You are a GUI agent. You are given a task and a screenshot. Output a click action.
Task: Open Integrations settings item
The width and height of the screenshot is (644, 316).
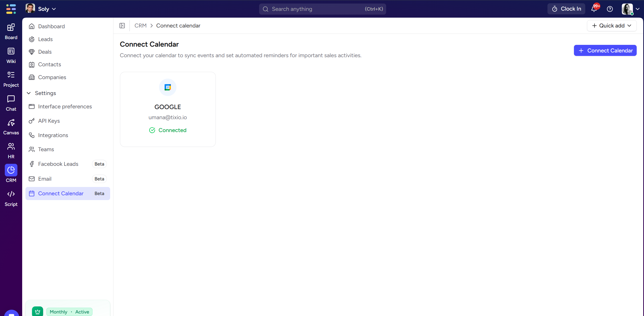[x=53, y=135]
